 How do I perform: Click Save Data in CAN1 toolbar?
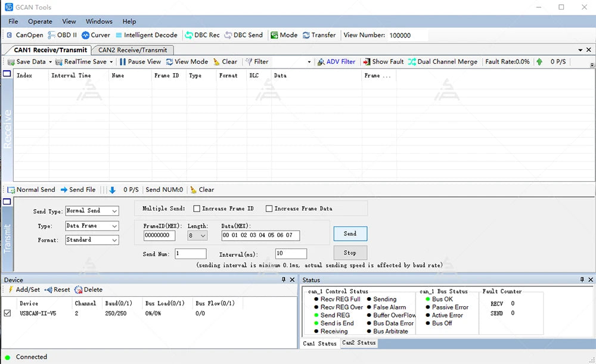27,61
